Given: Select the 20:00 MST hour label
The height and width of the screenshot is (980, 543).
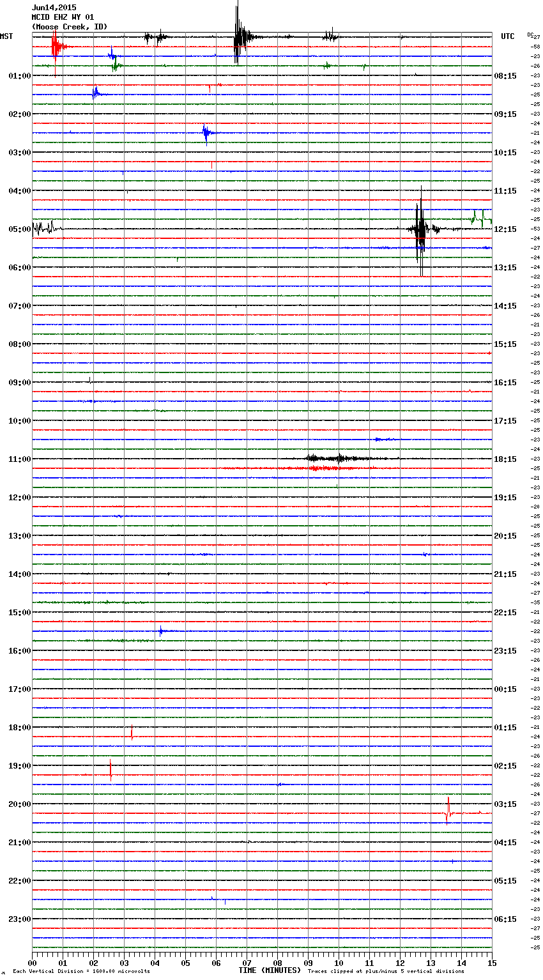Looking at the screenshot, I should coord(20,804).
